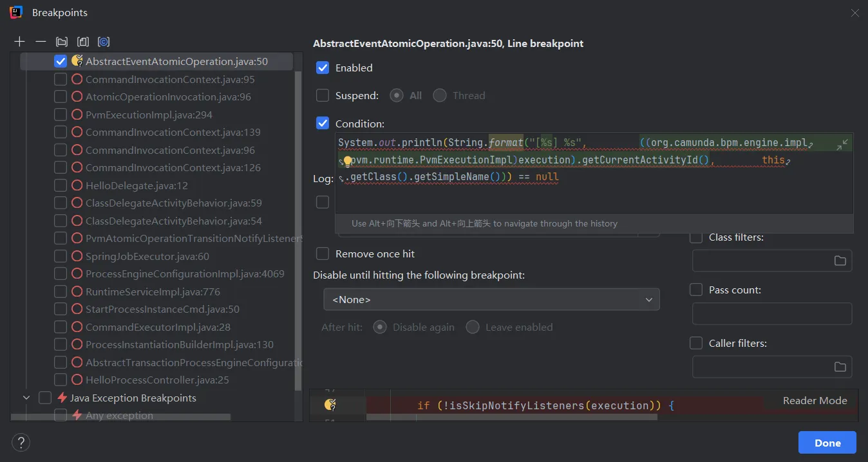The height and width of the screenshot is (462, 868).
Task: Uncheck the Enabled checkbox
Action: click(323, 68)
